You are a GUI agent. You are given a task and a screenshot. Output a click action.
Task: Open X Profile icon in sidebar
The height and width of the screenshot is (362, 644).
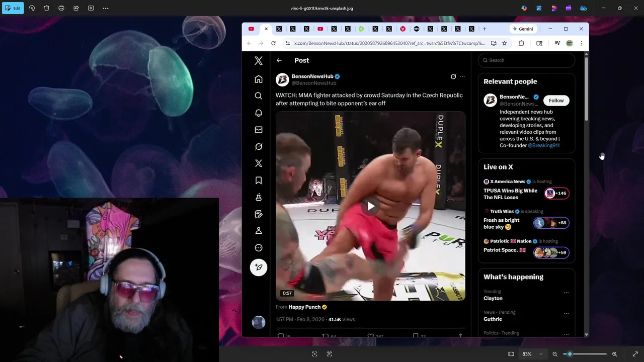click(x=259, y=231)
